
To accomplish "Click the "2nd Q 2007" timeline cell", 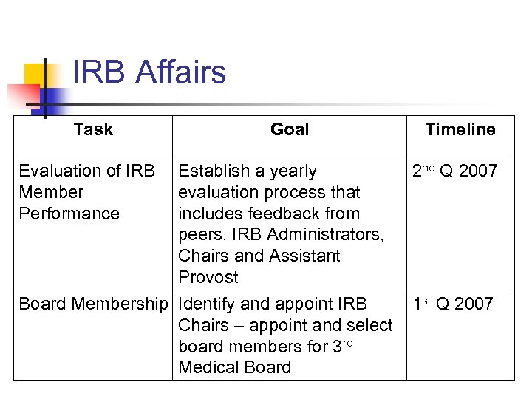I will click(455, 171).
